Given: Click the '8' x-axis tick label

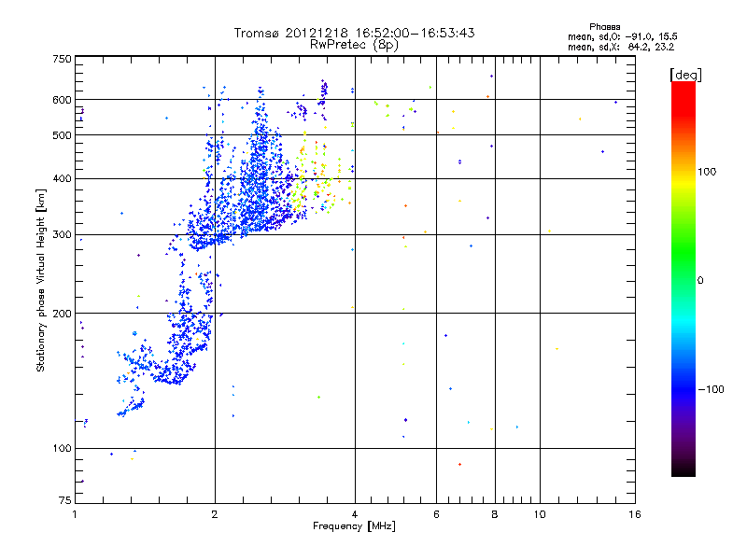Looking at the screenshot, I should coord(495,514).
